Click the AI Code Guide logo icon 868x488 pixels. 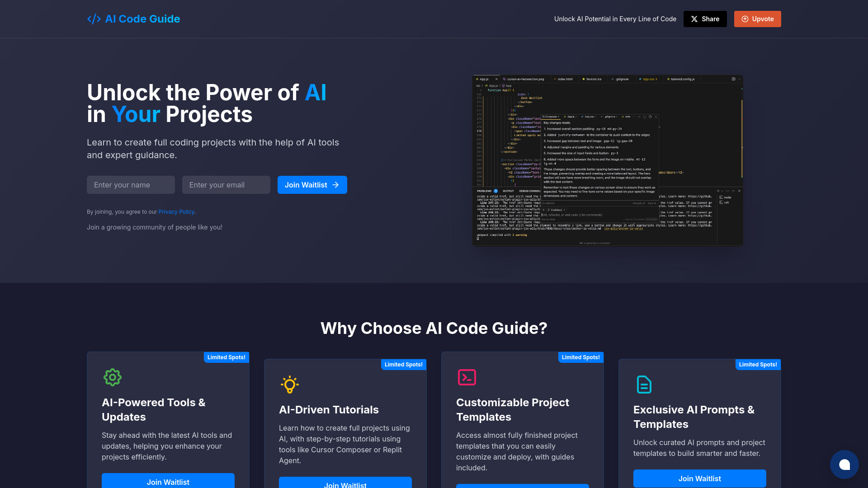coord(93,19)
